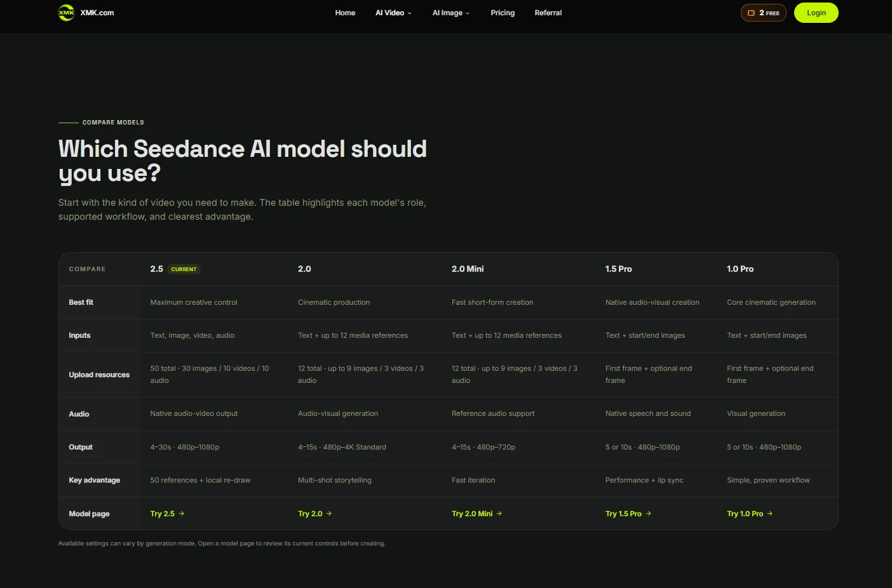This screenshot has height=588, width=892.
Task: Open the Referral page
Action: click(548, 13)
